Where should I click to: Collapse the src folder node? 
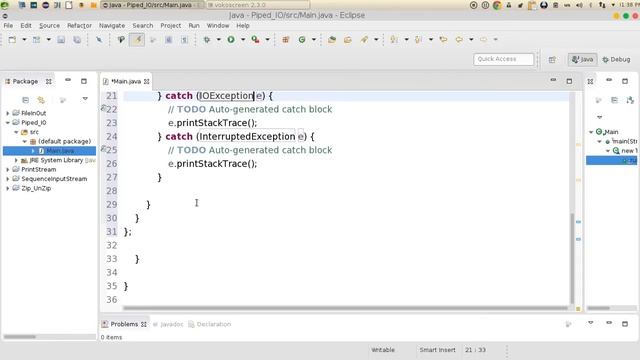click(x=16, y=132)
